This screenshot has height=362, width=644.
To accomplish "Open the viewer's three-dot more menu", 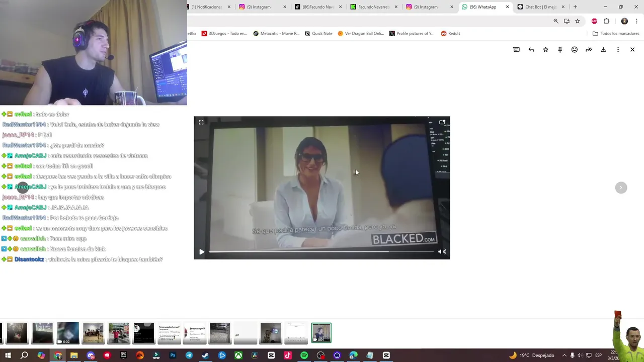I will [x=618, y=50].
